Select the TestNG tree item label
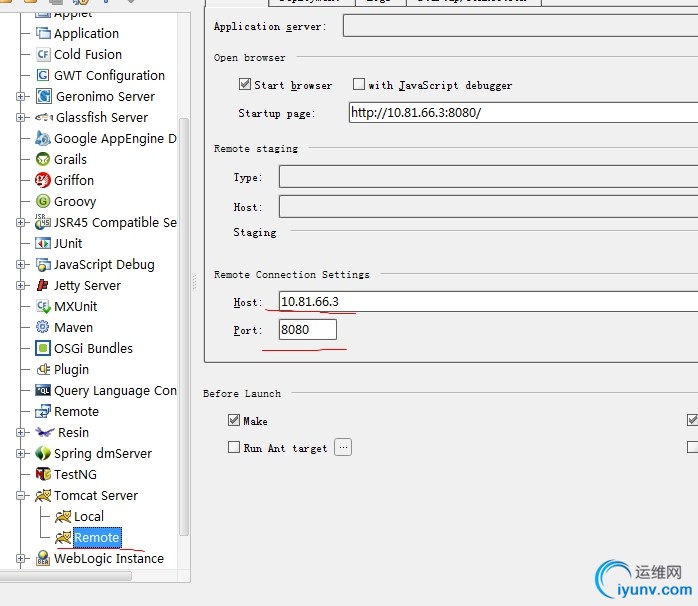 (x=75, y=475)
